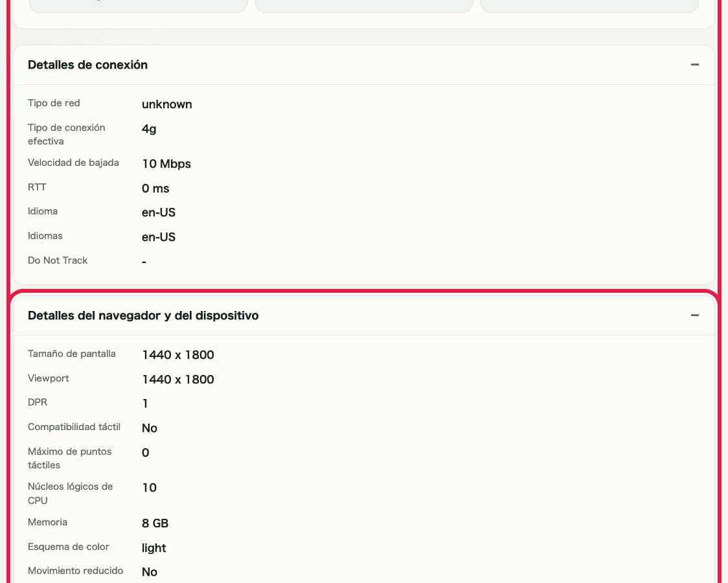Click the 'Detalles del navegador y del dispositivo' heading
The height and width of the screenshot is (583, 728).
point(143,315)
